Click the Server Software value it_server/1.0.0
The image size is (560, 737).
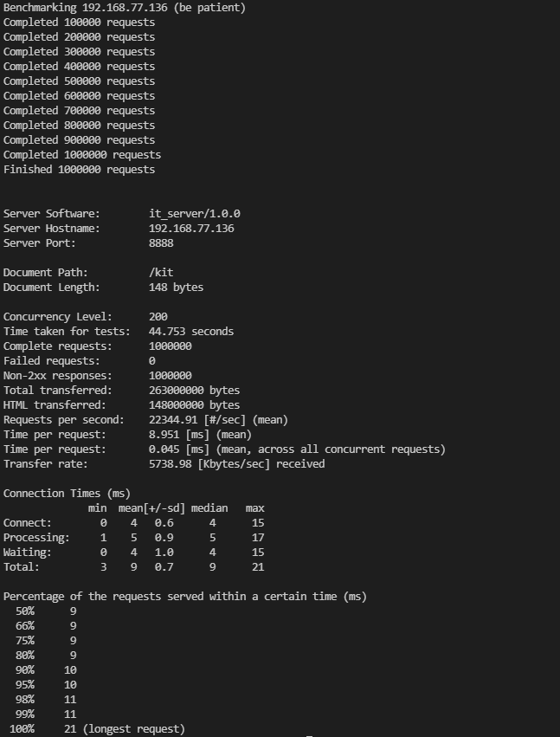[x=195, y=213]
